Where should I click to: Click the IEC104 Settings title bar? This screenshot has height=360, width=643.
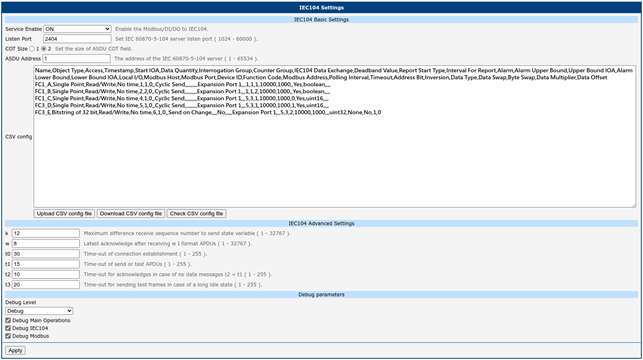tap(322, 7)
